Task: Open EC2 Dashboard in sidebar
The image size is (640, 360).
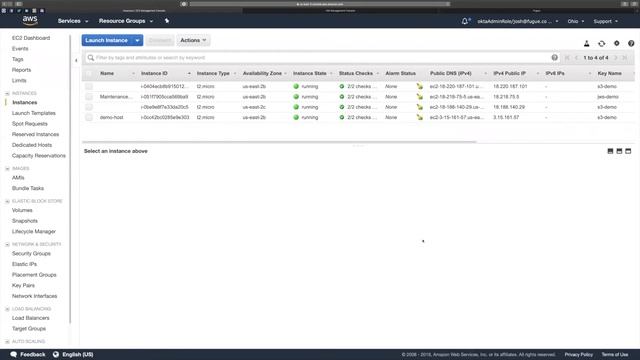Action: 31,38
